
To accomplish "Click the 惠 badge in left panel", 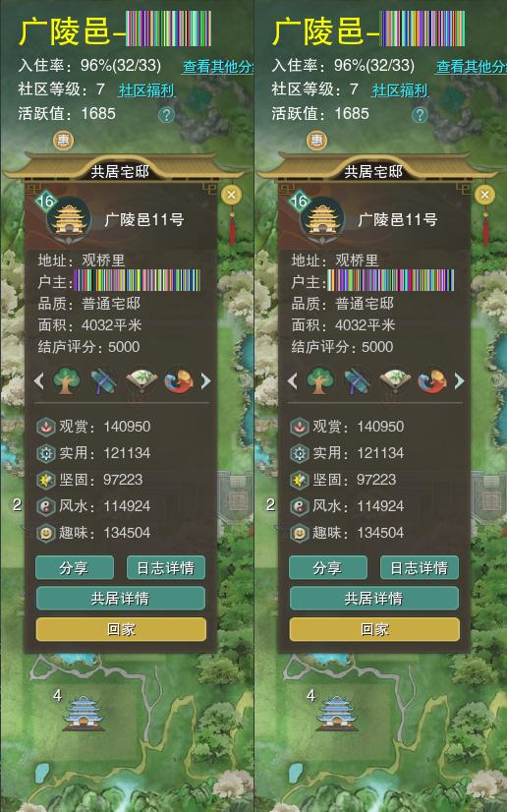I will (63, 141).
